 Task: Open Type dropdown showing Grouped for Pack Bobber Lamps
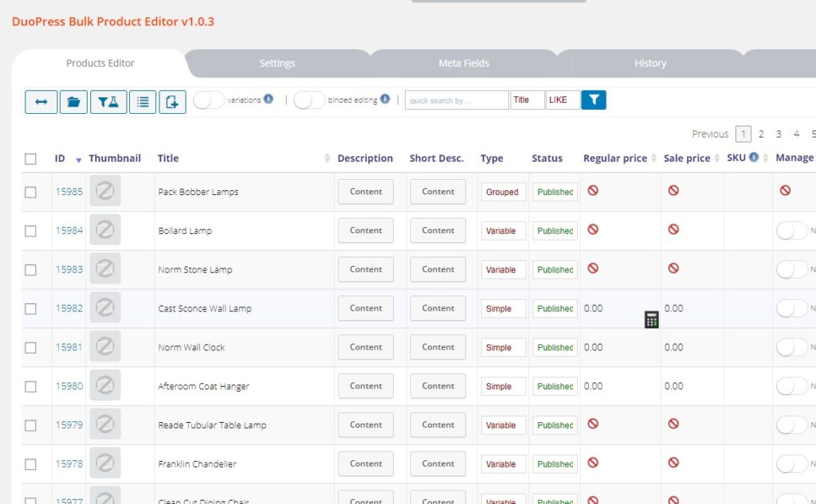click(x=504, y=192)
